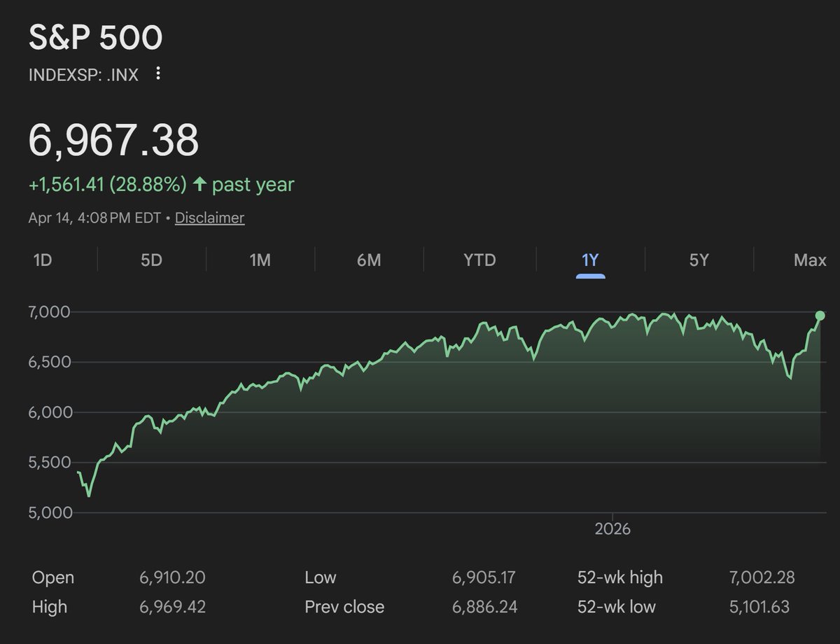This screenshot has width=840, height=644.
Task: Click the +1,561.41 (28.88%) change text
Action: click(x=108, y=185)
